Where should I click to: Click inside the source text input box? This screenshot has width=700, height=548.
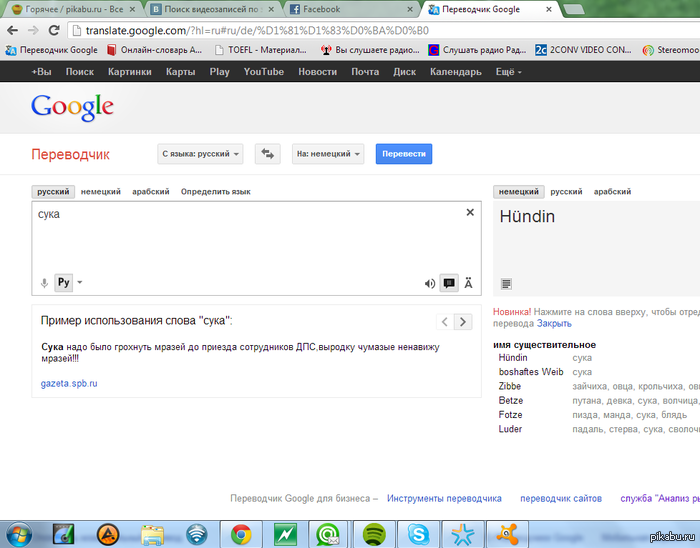coord(250,240)
